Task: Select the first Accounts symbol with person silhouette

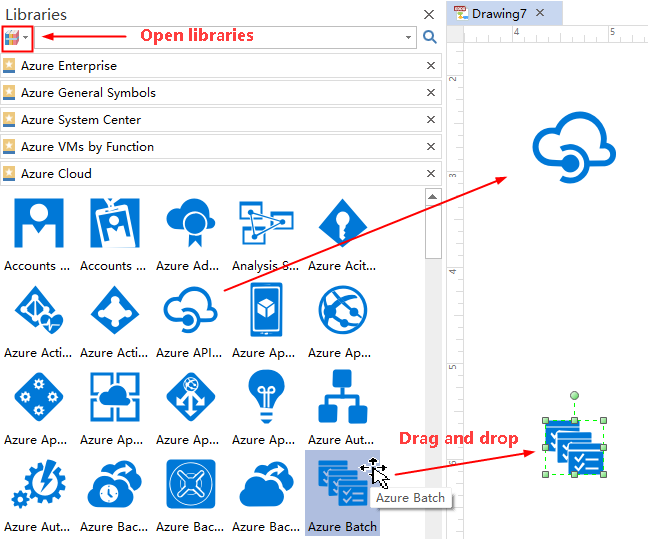Action: [x=39, y=223]
